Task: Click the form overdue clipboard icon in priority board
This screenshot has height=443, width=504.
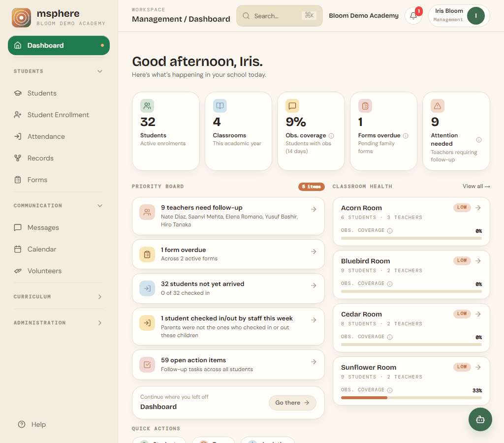Action: [147, 254]
